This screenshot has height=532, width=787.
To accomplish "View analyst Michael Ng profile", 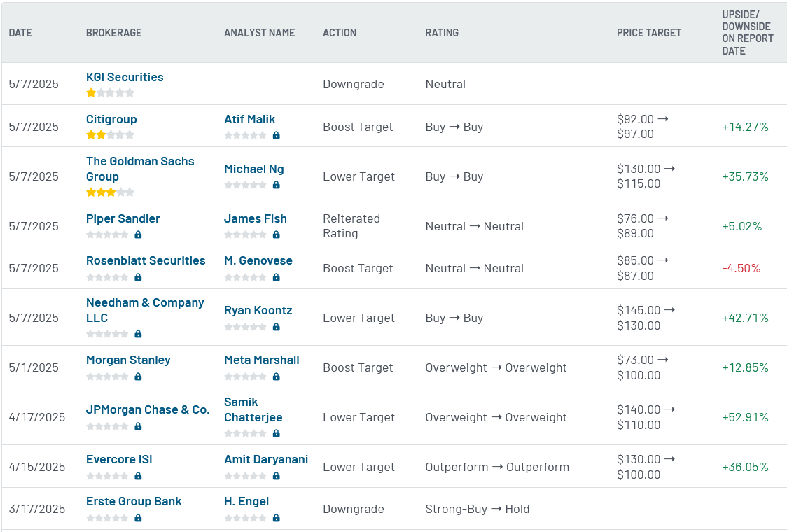I will (x=254, y=169).
